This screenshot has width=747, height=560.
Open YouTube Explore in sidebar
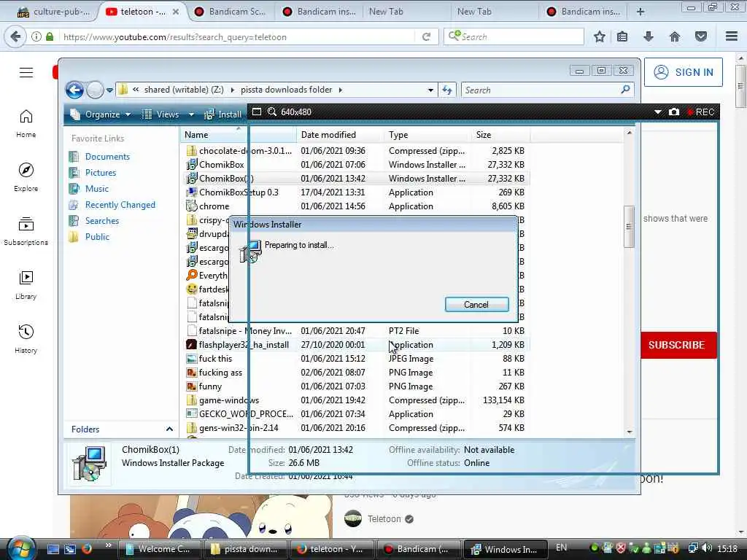[x=26, y=177]
